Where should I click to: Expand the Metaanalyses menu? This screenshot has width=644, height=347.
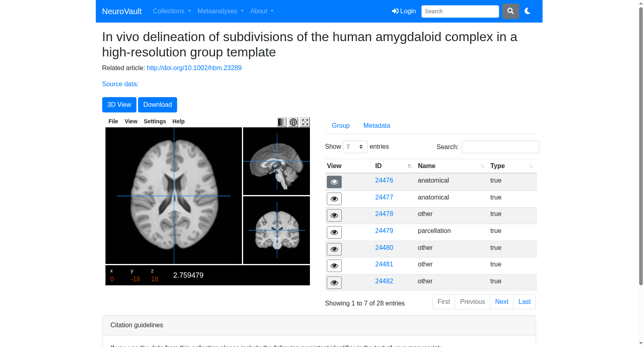[x=221, y=11]
